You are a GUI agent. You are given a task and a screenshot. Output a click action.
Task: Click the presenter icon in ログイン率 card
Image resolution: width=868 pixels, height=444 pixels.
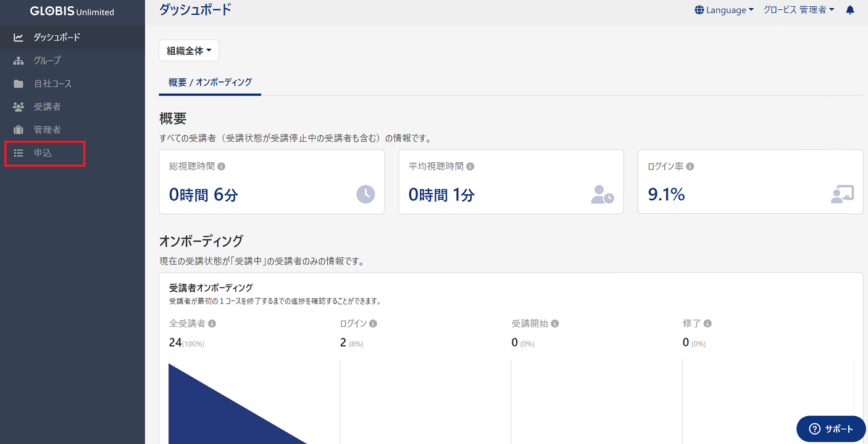point(842,194)
